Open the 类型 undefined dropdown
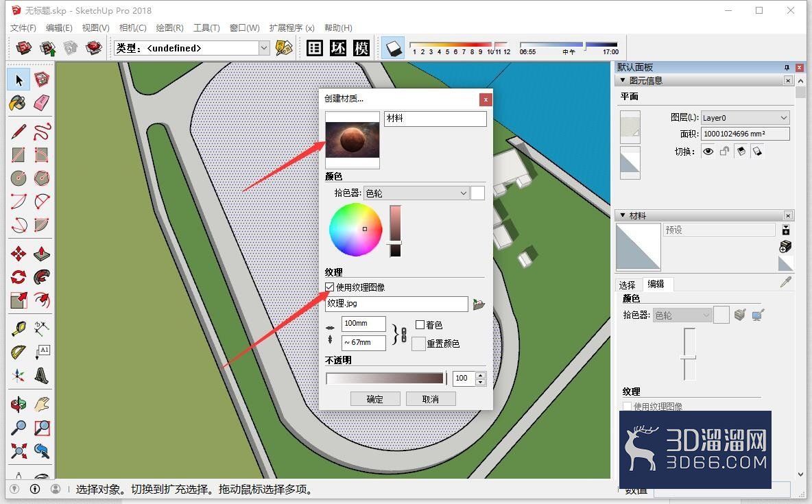 pyautogui.click(x=264, y=48)
